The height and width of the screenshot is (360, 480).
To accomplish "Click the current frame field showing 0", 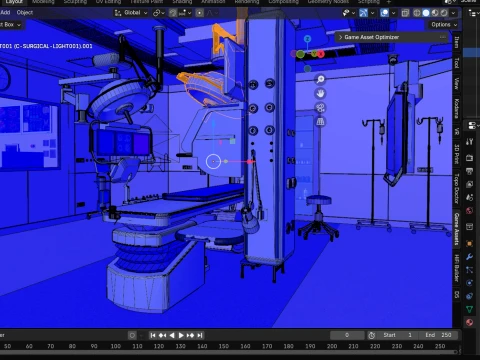I will tap(347, 335).
